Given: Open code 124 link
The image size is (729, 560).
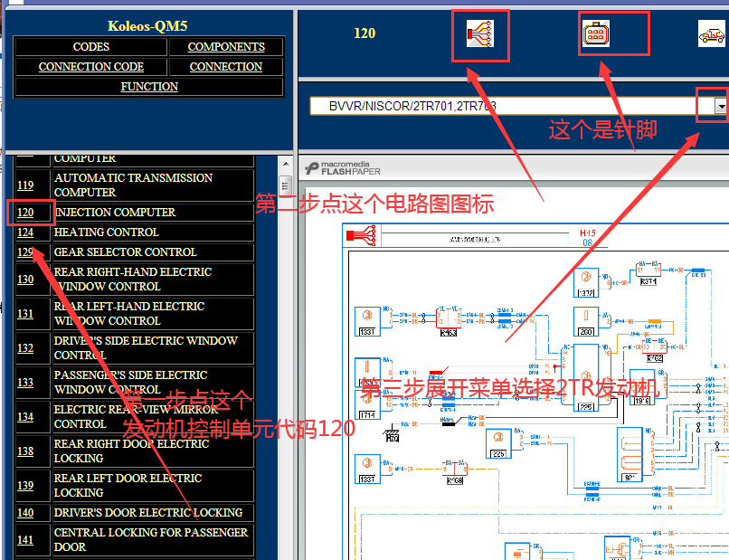Looking at the screenshot, I should (x=25, y=233).
